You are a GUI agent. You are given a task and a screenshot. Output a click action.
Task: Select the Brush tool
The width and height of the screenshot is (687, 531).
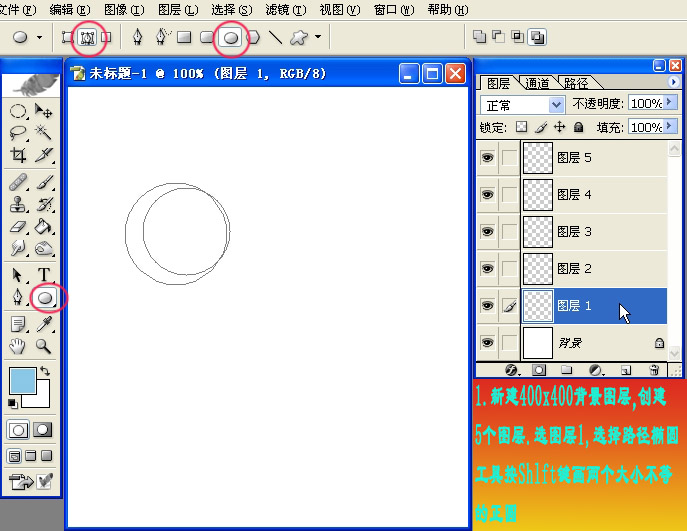[43, 182]
